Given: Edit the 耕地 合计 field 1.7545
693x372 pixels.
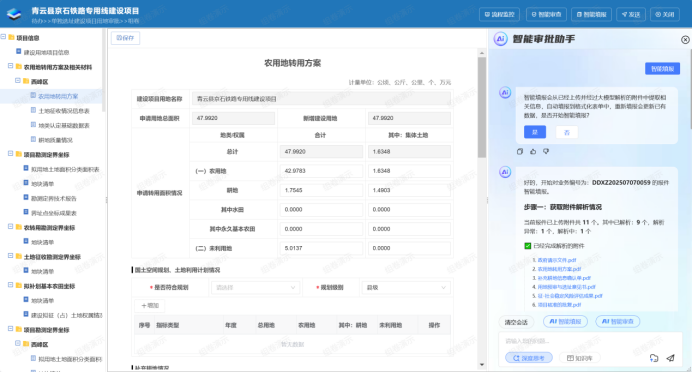Looking at the screenshot, I should (321, 190).
